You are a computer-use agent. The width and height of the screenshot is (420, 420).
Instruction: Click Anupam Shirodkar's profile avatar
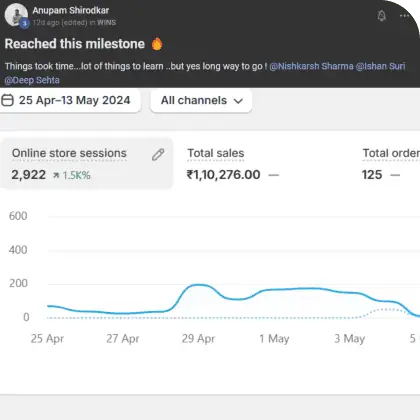click(x=16, y=15)
